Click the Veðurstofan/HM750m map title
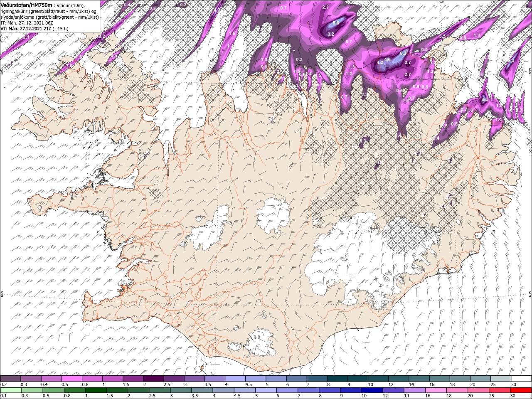Screen dimensions: 532x399 [26, 5]
